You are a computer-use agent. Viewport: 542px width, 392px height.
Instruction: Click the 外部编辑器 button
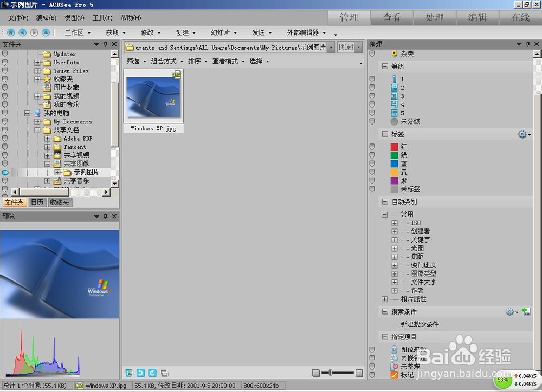[306, 33]
